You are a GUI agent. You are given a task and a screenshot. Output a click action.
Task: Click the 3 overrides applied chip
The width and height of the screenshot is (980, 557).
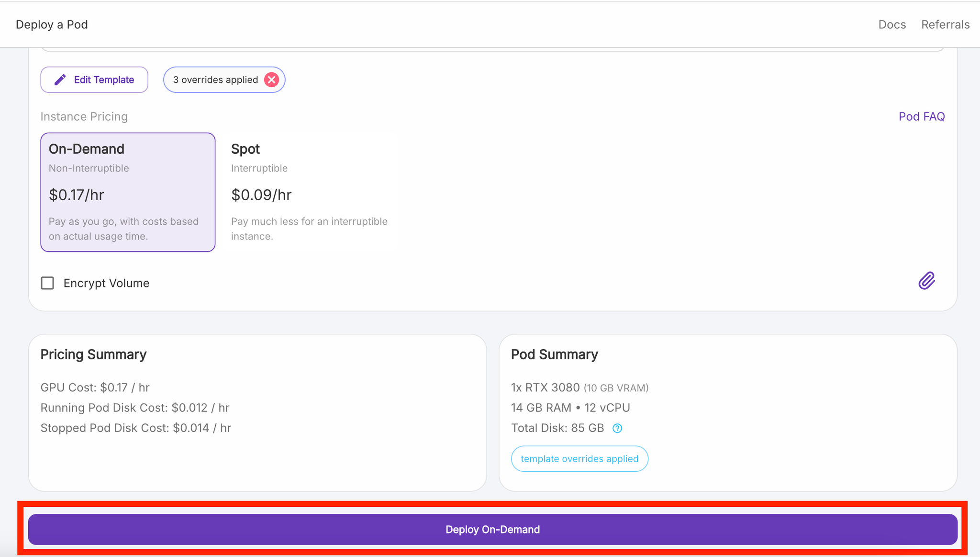click(224, 80)
